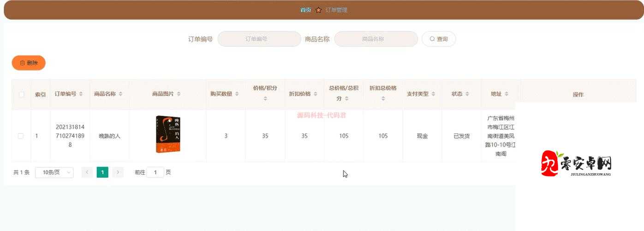Click the 查询 search button
Screen dimensions: 644x231
(439, 39)
